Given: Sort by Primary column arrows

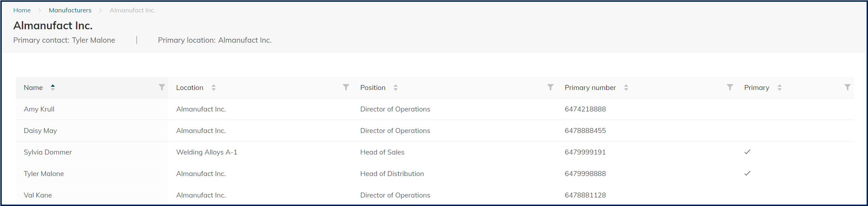Looking at the screenshot, I should pyautogui.click(x=780, y=87).
